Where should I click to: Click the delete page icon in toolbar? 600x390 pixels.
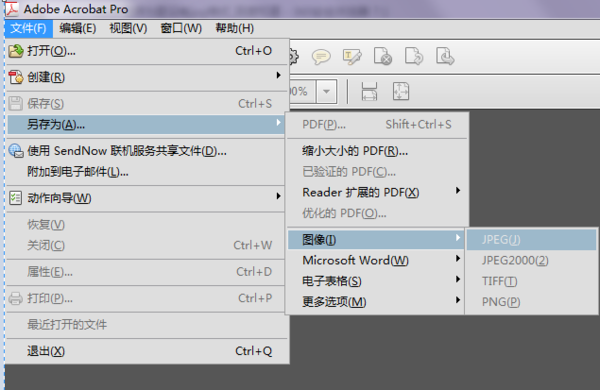coord(383,56)
